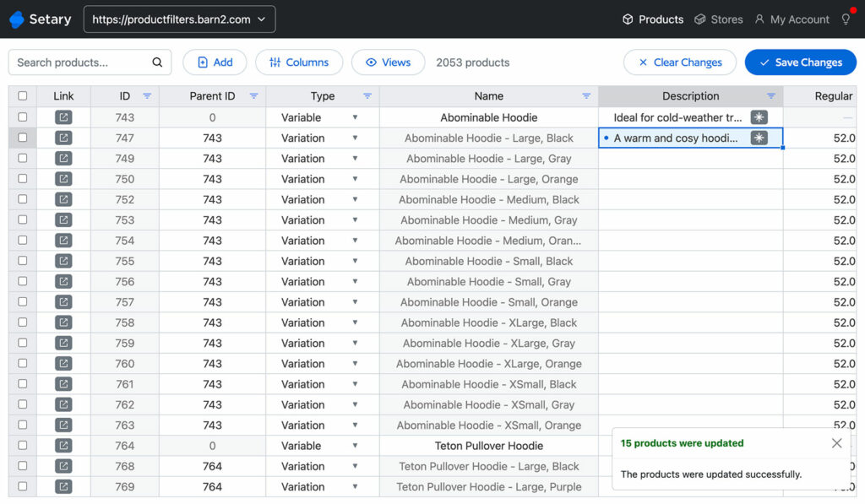Open Type dropdown for product 764
Viewport: 865px width, 504px height.
click(356, 446)
